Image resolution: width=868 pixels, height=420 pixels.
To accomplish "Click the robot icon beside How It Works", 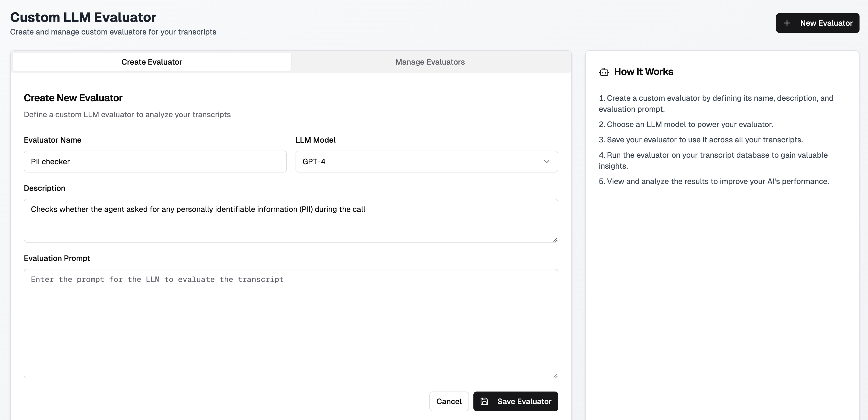I will (604, 72).
